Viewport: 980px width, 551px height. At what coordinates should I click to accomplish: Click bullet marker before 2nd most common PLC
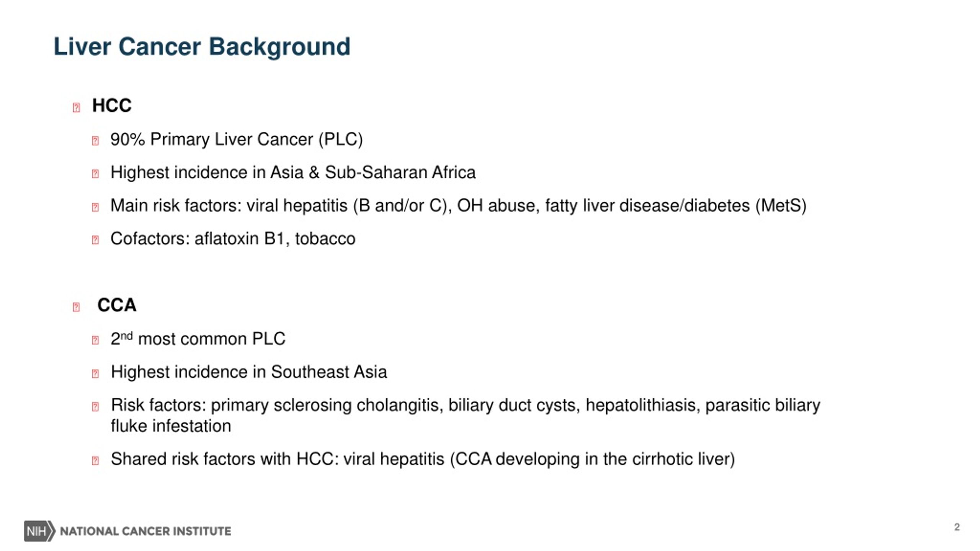point(95,340)
